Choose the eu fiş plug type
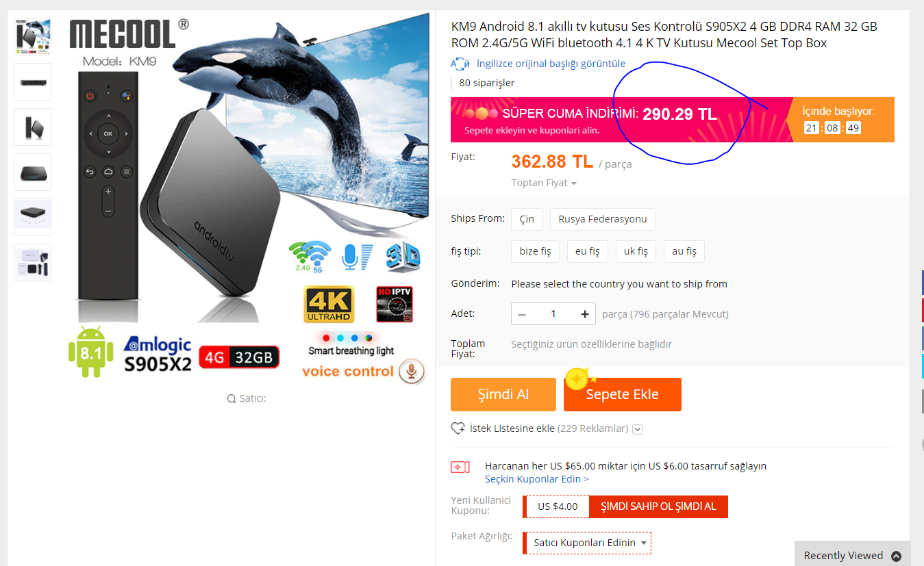Image resolution: width=924 pixels, height=566 pixels. click(x=587, y=251)
